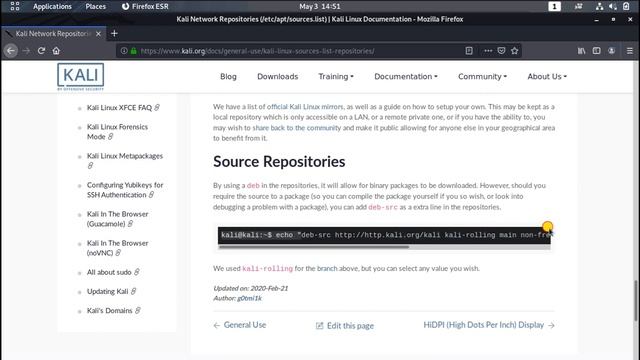
Task: Open the activities grid icon in top panel
Action: coord(15,6)
